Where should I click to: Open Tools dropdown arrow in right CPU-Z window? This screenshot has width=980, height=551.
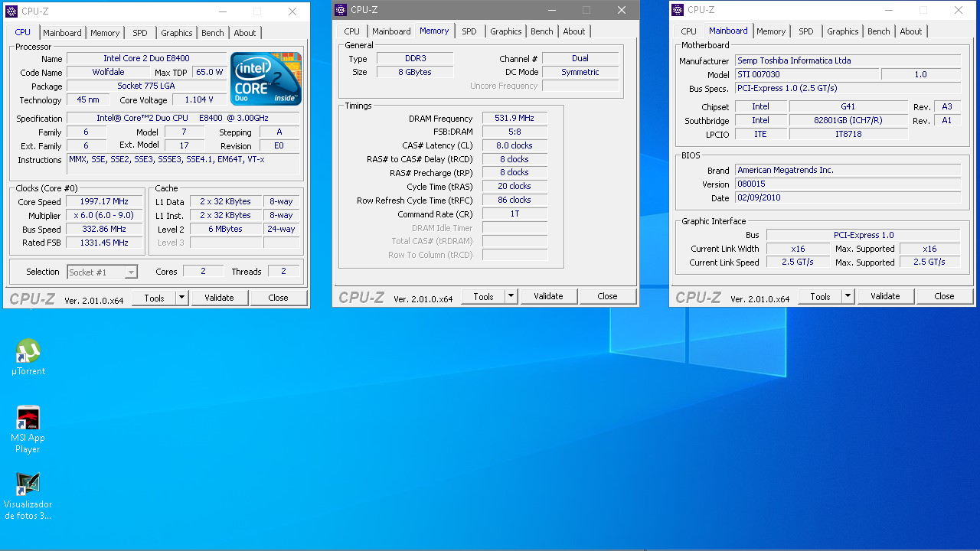848,296
